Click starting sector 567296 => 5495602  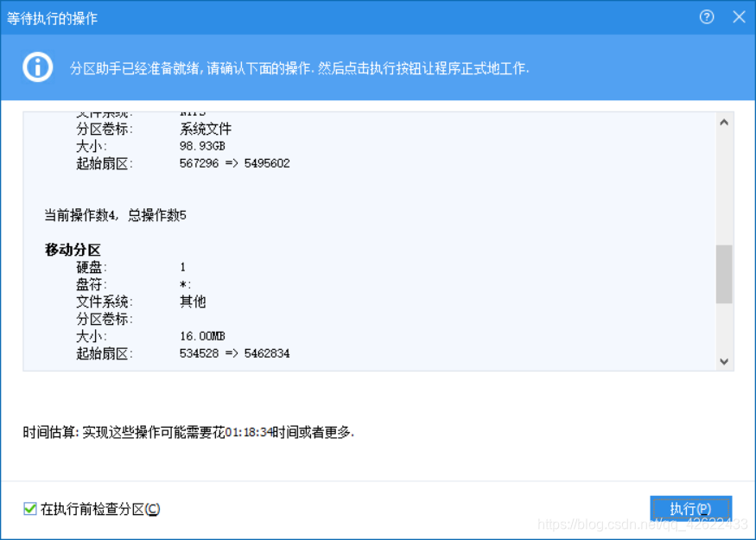click(234, 163)
